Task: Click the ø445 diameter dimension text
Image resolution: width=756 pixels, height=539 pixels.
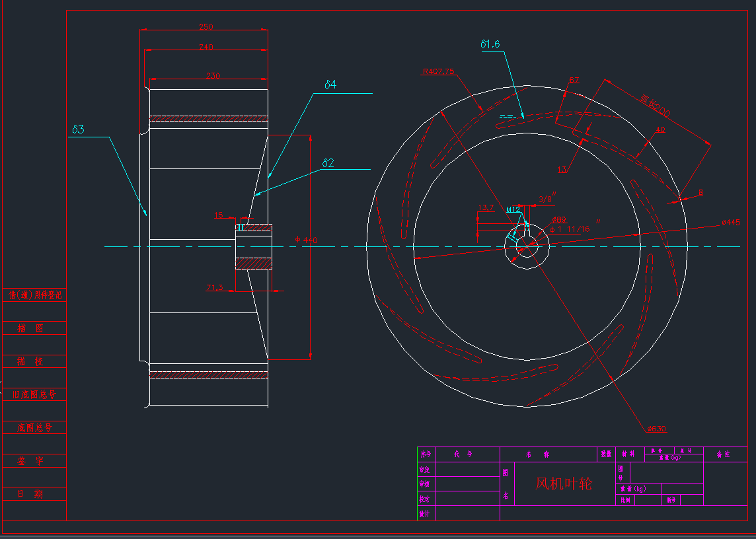Action: tap(730, 223)
